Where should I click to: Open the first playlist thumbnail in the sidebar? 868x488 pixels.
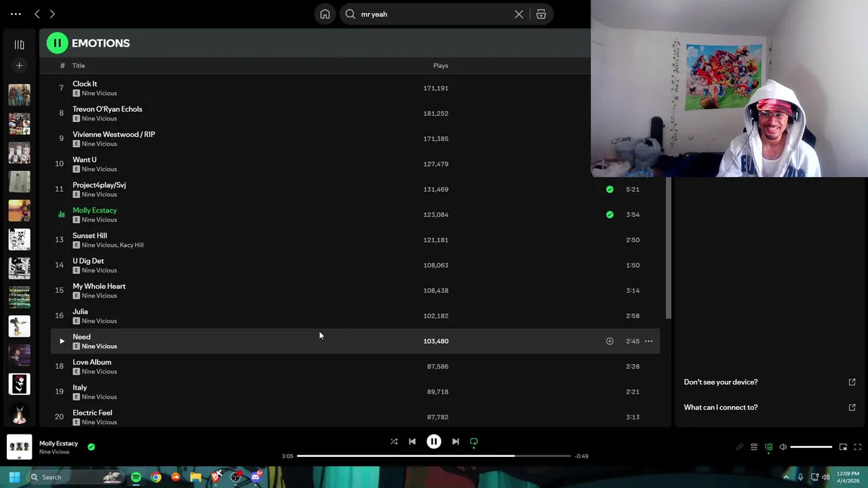[19, 95]
